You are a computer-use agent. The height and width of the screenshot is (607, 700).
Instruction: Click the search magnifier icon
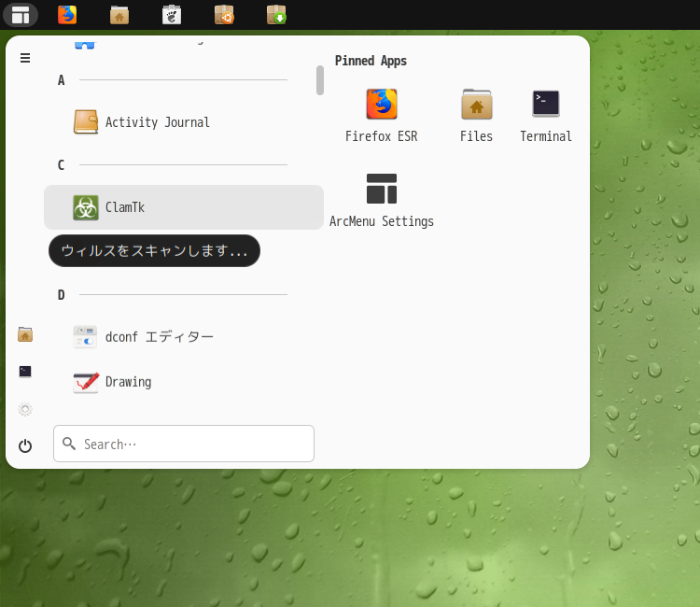coord(69,444)
